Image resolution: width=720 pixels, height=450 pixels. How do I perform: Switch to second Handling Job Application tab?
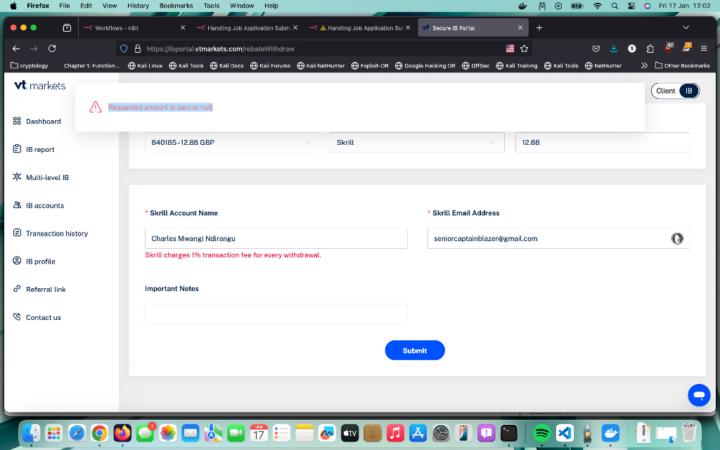(x=248, y=28)
